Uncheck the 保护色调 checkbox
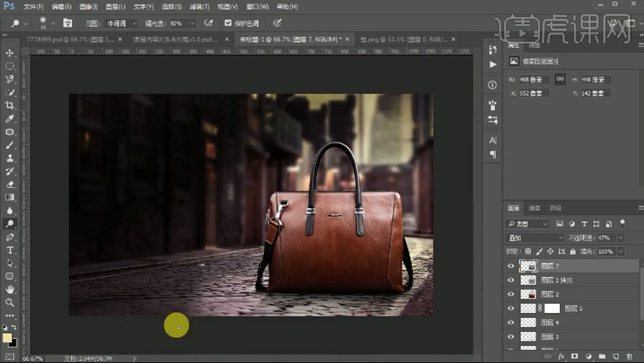 click(x=228, y=23)
